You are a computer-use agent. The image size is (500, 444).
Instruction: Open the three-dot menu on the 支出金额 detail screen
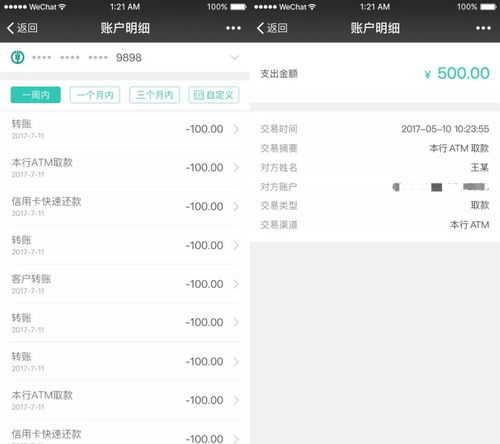483,28
